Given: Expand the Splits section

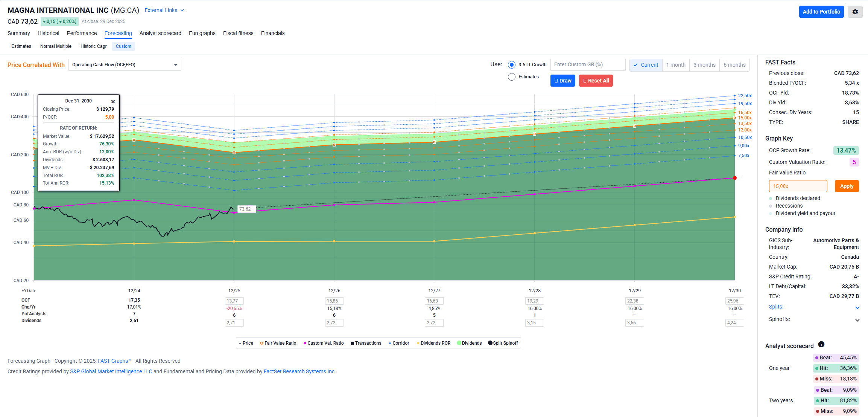Looking at the screenshot, I should (857, 308).
